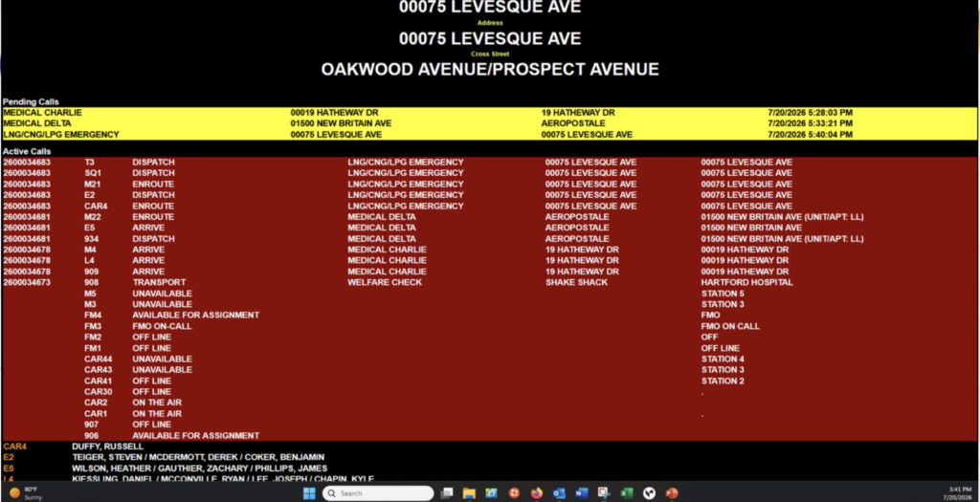Click unit CAR41 in the list
Image resolution: width=980 pixels, height=502 pixels.
pos(99,381)
